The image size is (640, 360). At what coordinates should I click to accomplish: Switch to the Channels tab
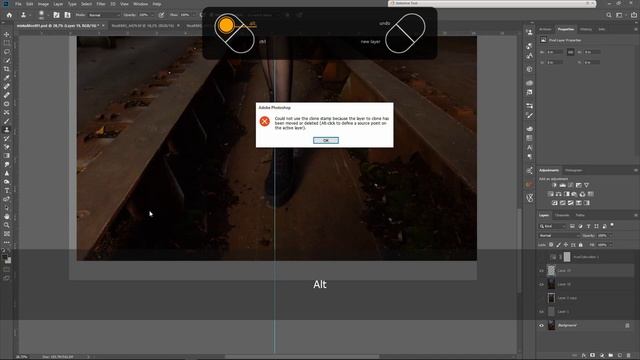pos(562,215)
